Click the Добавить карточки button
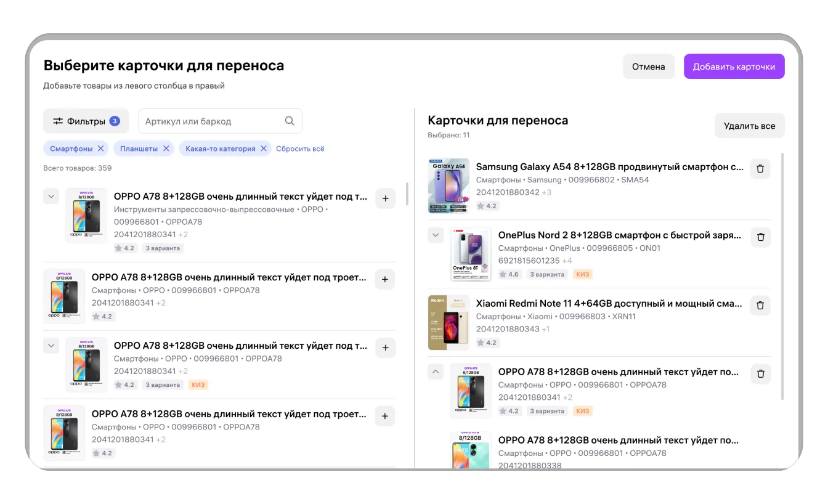The height and width of the screenshot is (504, 828). tap(734, 67)
